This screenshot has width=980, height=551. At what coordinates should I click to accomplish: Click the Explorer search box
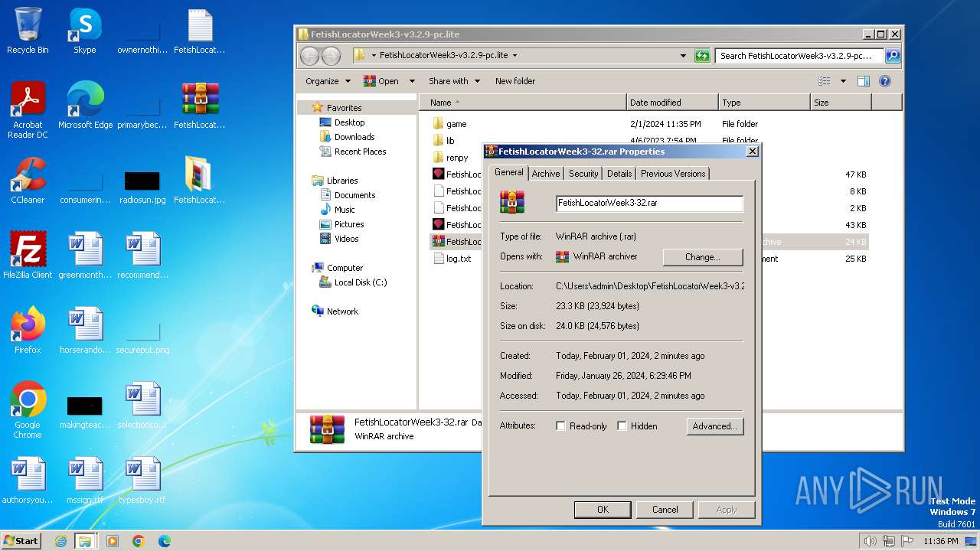click(800, 56)
